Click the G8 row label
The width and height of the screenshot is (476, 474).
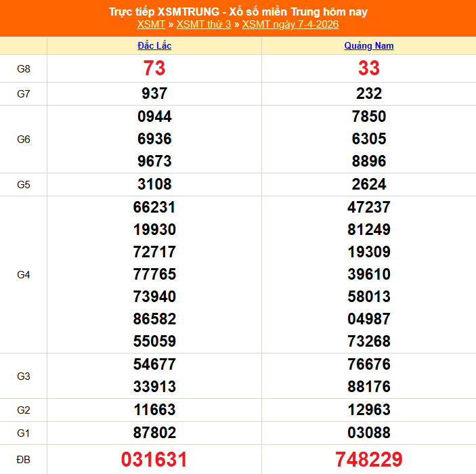point(24,69)
